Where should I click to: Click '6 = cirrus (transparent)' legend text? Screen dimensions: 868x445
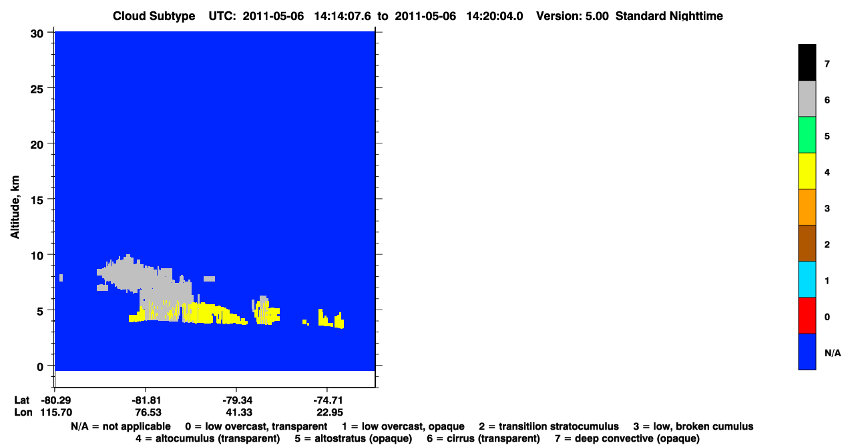pos(483,438)
